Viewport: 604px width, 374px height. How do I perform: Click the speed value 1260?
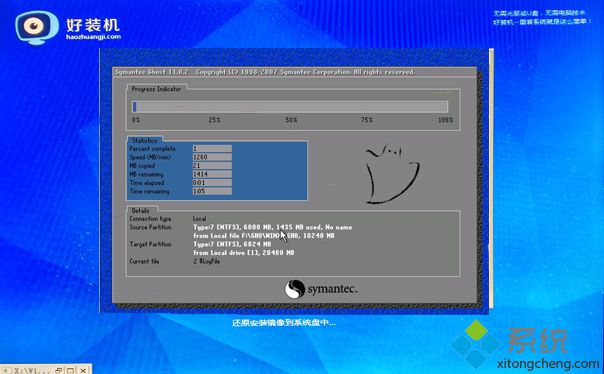pyautogui.click(x=212, y=157)
